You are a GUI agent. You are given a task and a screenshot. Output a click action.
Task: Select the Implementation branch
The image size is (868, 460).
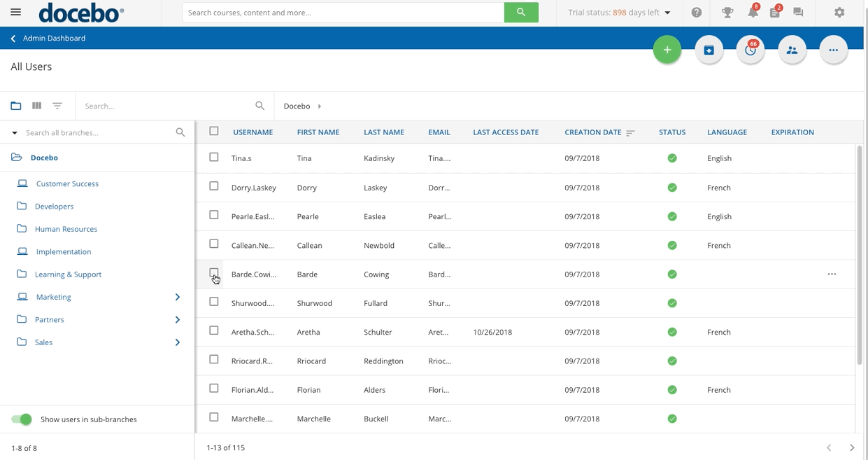tap(64, 252)
